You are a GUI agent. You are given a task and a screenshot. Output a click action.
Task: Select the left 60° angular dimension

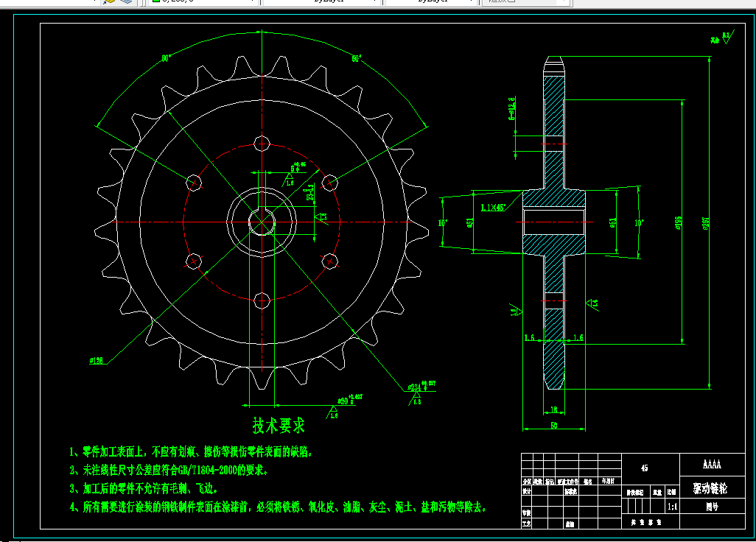166,58
